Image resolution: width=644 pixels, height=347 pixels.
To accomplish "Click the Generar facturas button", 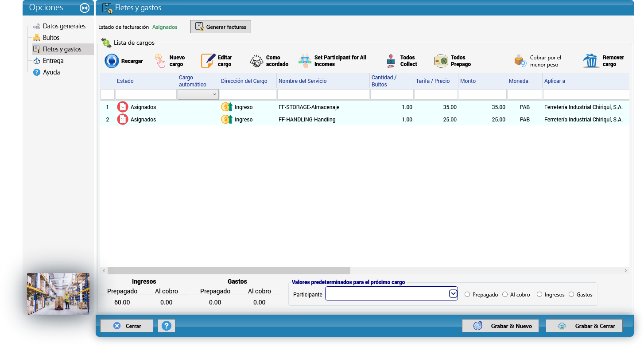I will pos(221,27).
